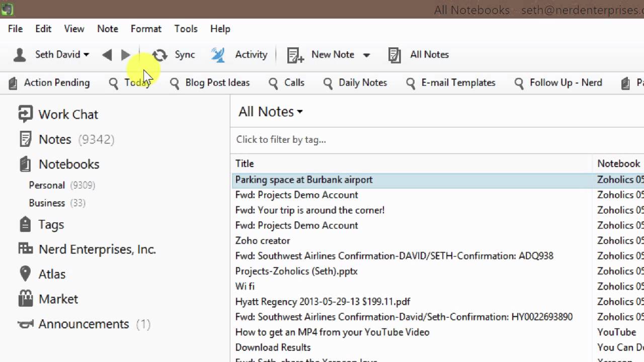The image size is (644, 362).
Task: Click the Activity button label
Action: pos(251,55)
